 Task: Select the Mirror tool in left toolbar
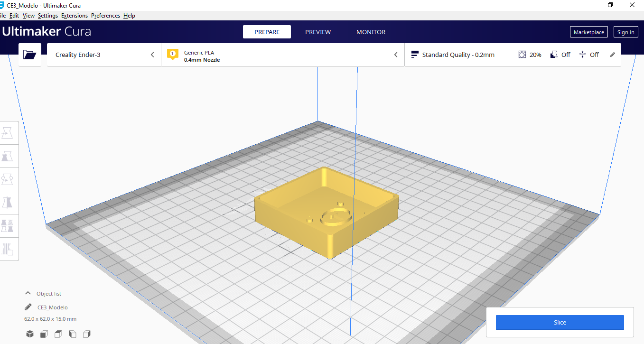pyautogui.click(x=8, y=203)
